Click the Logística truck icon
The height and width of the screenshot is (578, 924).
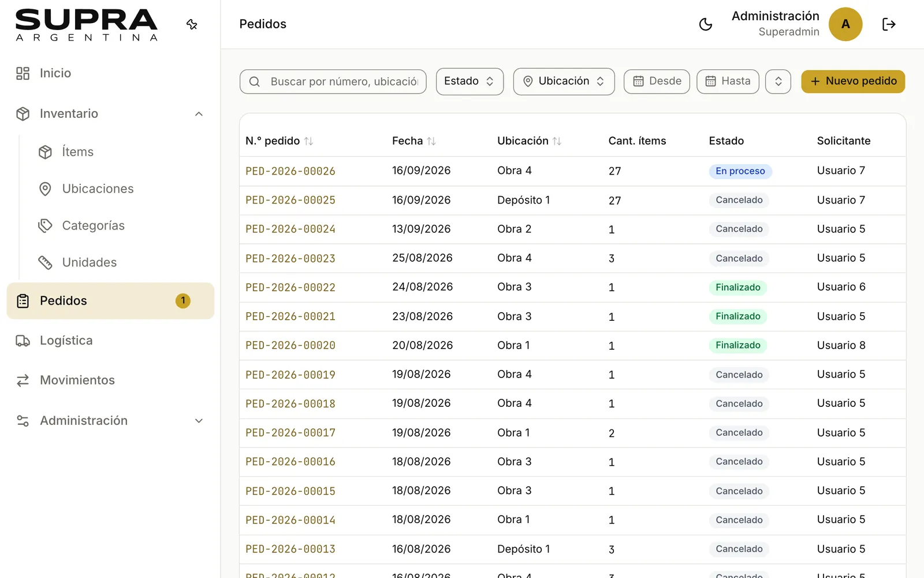(23, 341)
